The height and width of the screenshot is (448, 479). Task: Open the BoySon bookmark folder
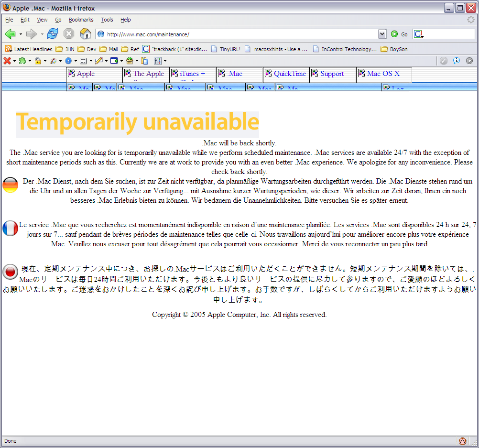394,49
